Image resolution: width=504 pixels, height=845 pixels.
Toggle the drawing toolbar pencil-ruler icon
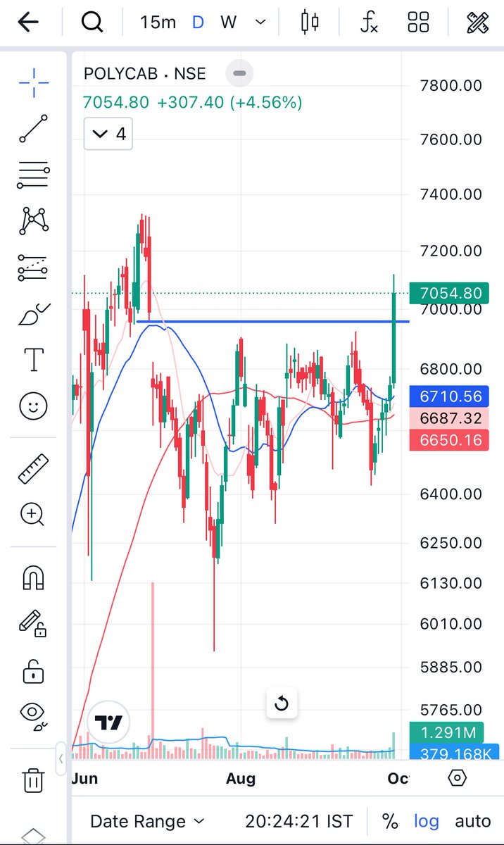(478, 23)
